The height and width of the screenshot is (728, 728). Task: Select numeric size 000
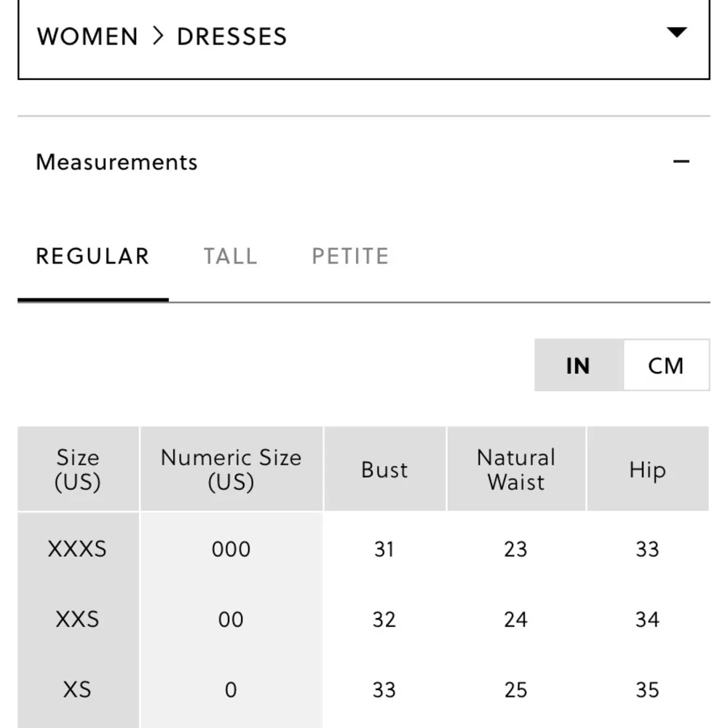(231, 549)
